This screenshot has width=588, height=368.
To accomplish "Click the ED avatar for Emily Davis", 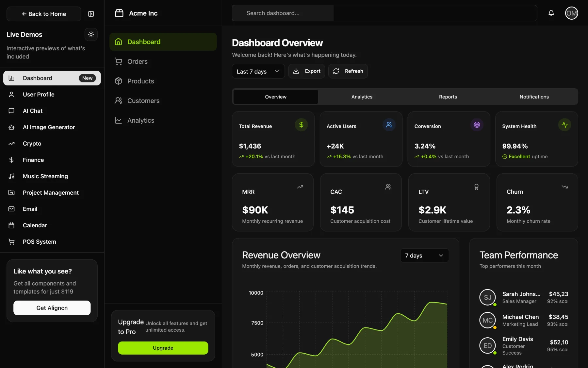I will coord(488,346).
